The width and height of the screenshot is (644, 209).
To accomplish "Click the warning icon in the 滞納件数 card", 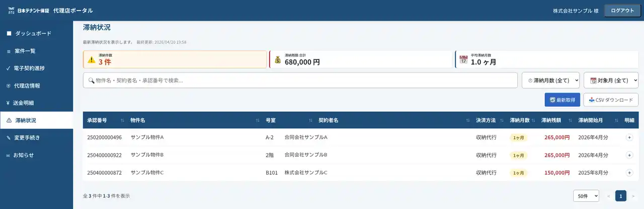I will click(x=91, y=60).
